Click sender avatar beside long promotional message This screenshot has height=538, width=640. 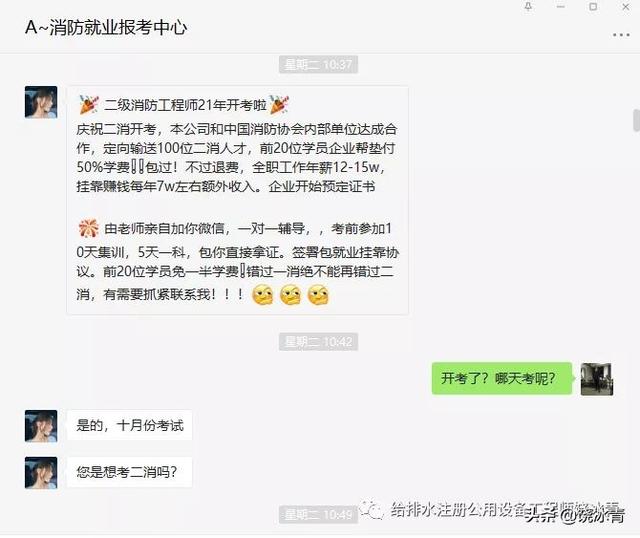pos(41,102)
